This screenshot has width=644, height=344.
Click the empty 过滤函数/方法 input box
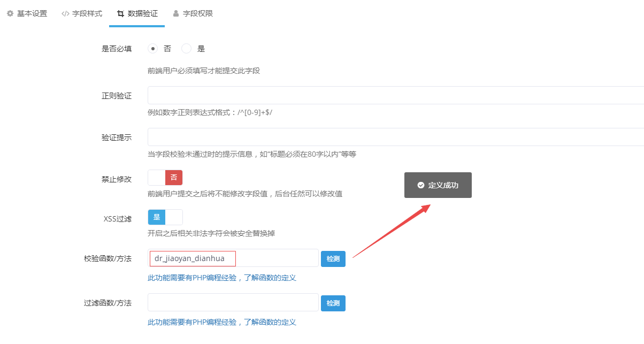click(x=233, y=302)
